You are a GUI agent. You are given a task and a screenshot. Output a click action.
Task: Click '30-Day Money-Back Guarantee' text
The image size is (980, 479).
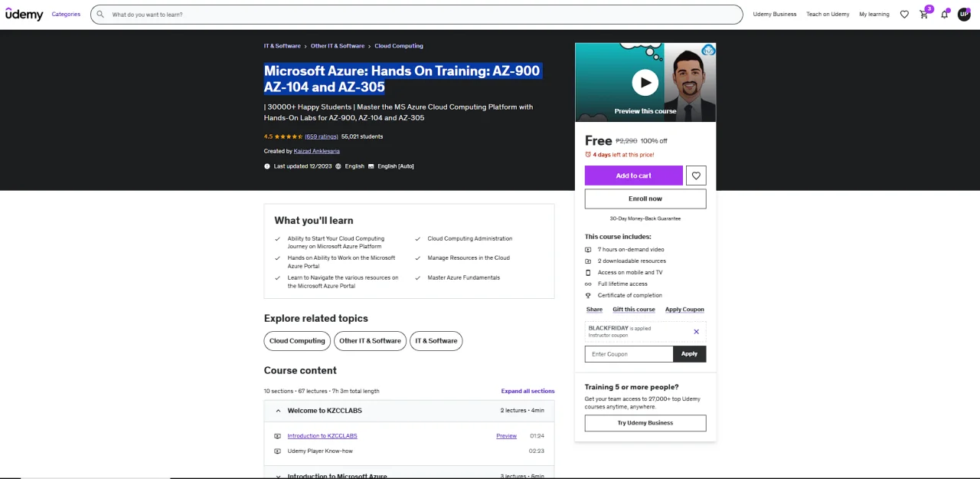[645, 218]
